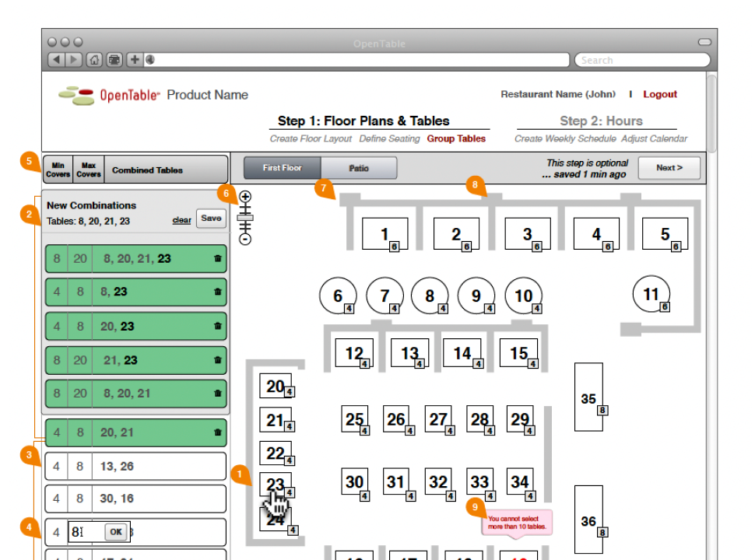This screenshot has width=755, height=560.
Task: Click the max covers edit field showing 8
Action: coord(83,532)
